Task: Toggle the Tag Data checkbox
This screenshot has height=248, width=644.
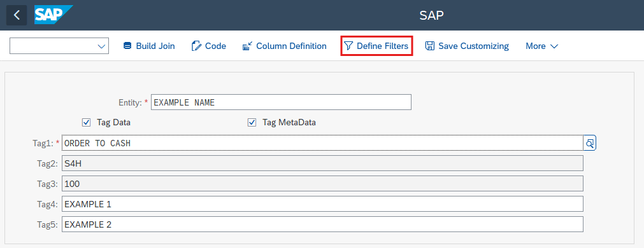Action: coord(86,122)
